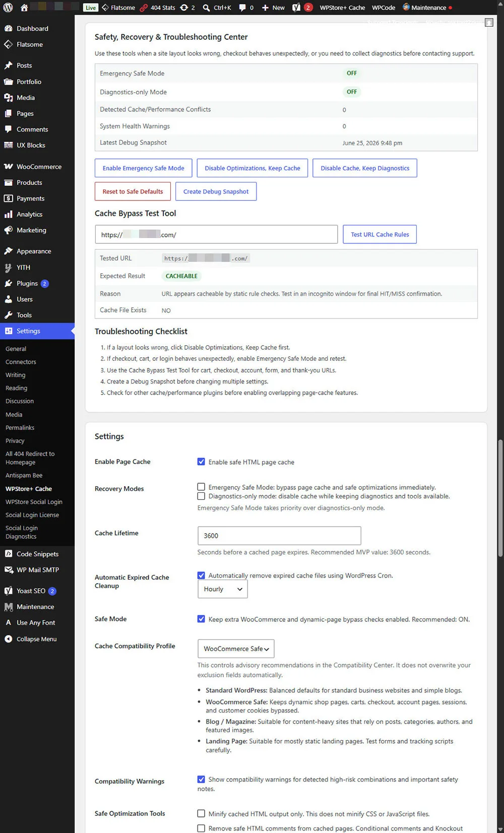The image size is (504, 833).
Task: Enable Minify cached HTML output checkbox
Action: point(201,813)
